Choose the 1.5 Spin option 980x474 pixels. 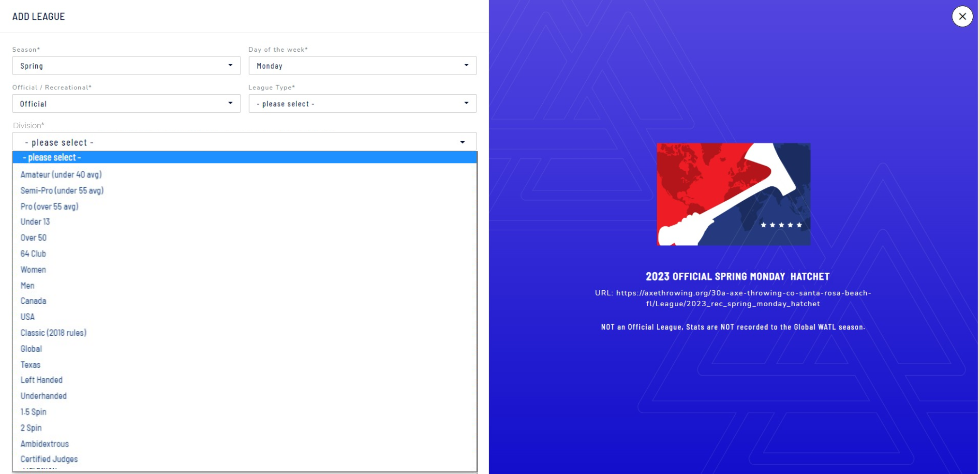pyautogui.click(x=33, y=412)
